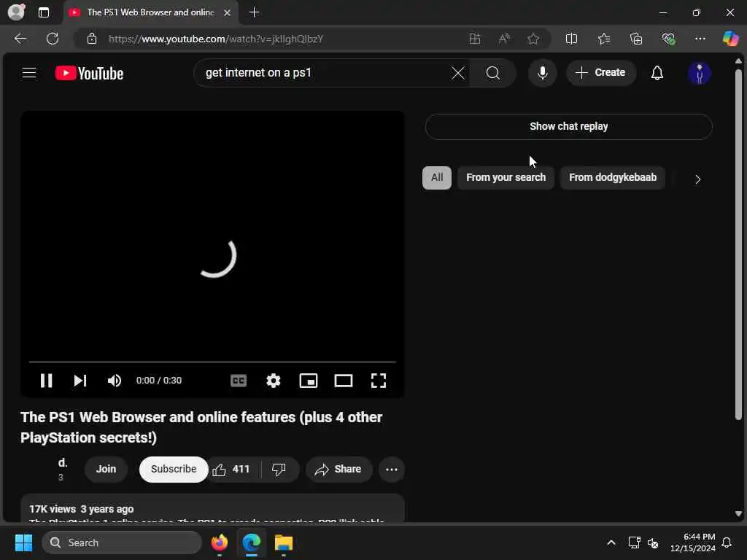Switch to theater mode

(x=343, y=381)
